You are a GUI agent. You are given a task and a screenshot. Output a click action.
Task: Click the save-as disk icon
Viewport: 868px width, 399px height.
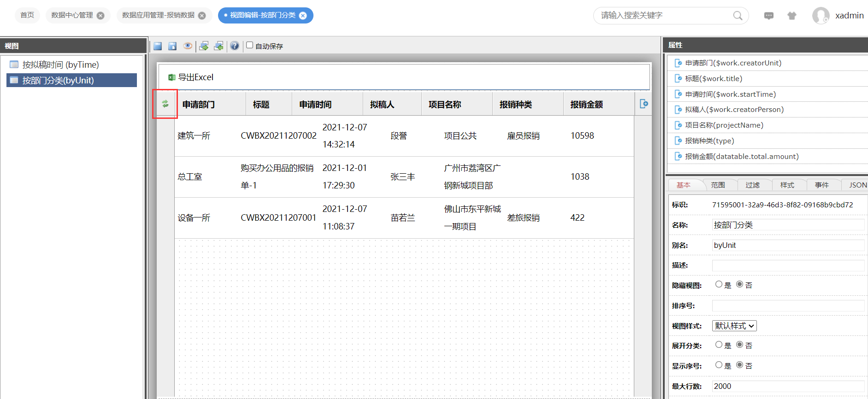click(x=172, y=46)
